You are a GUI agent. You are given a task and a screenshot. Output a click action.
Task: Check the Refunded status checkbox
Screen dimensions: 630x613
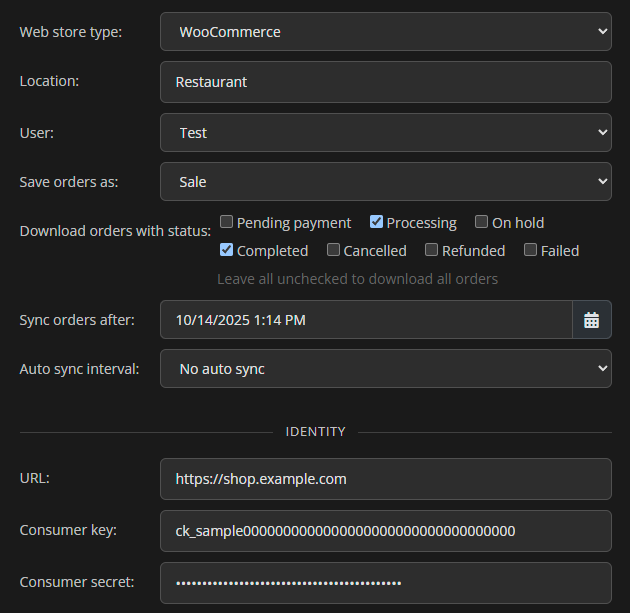431,249
